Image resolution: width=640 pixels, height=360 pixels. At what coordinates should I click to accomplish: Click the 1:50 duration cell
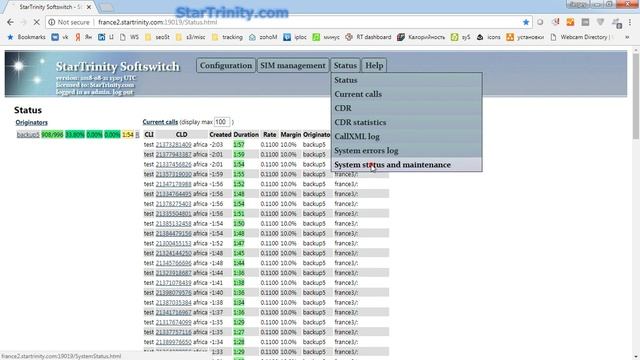[239, 224]
